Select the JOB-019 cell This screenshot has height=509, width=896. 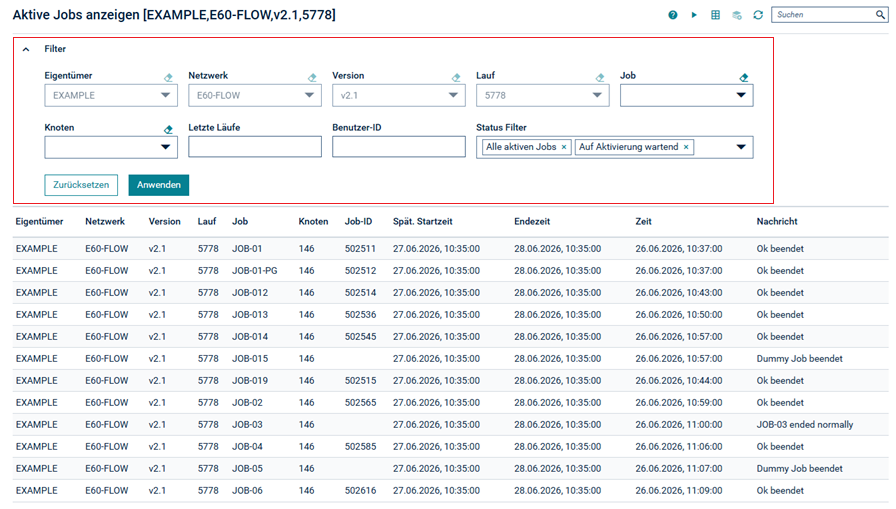pos(250,381)
